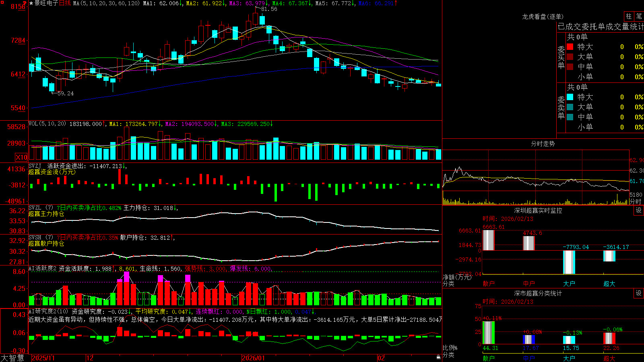Click the MA4: 67.367 value
644x362 pixels.
[292, 3]
